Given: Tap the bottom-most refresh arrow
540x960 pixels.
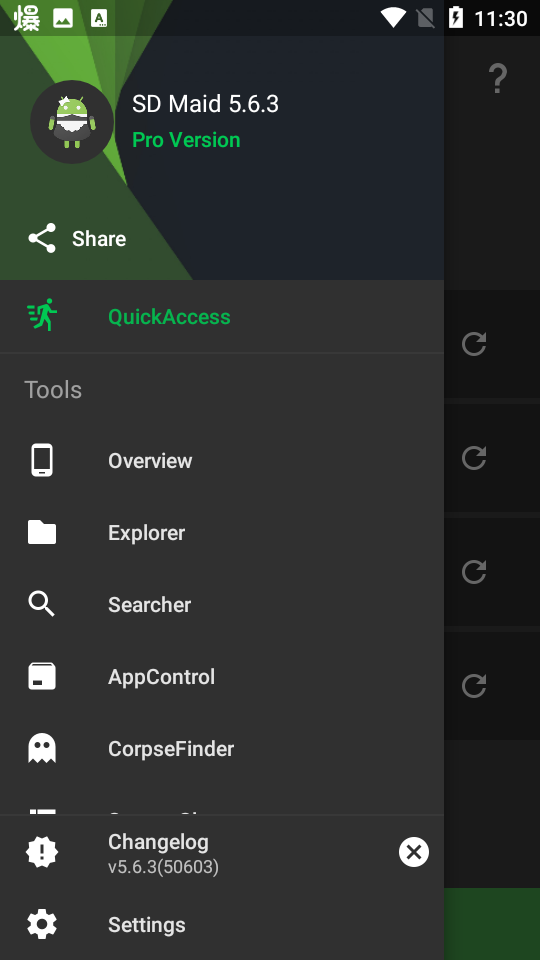Looking at the screenshot, I should 474,686.
